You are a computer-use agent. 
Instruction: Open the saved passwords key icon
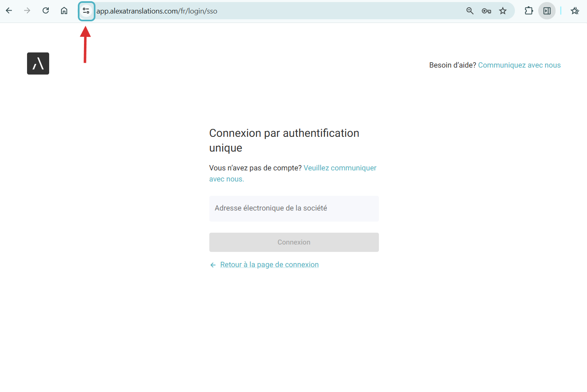click(486, 11)
